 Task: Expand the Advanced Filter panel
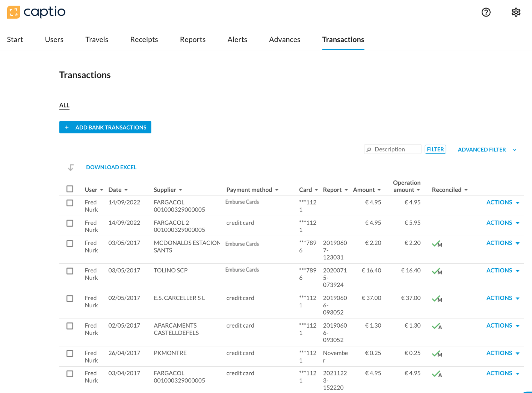coord(487,150)
